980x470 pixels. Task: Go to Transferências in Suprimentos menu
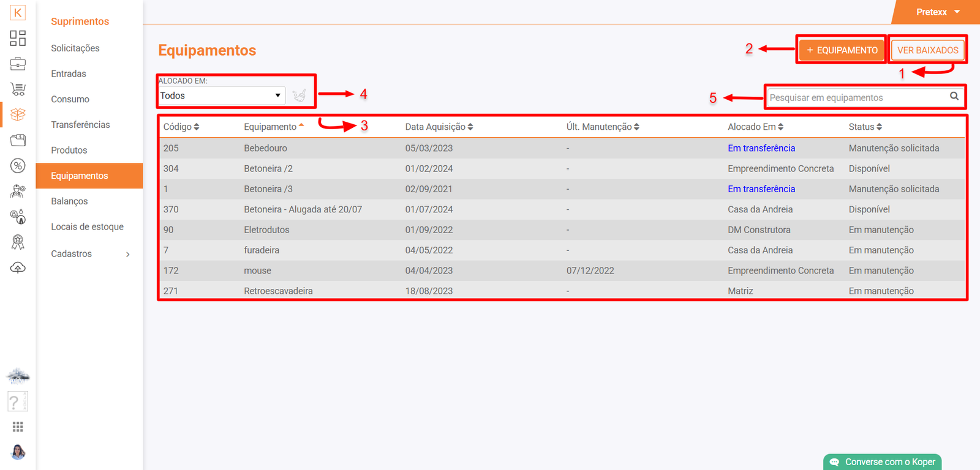(x=80, y=125)
